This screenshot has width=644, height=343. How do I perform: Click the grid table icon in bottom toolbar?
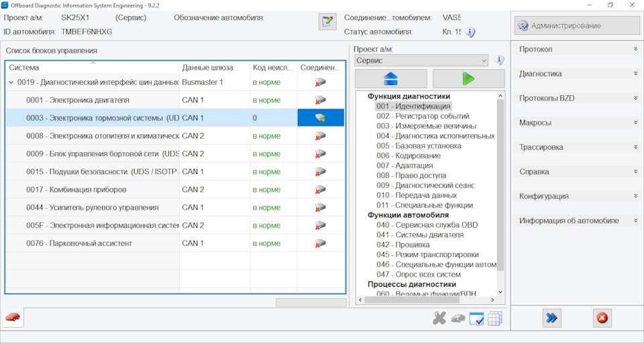495,318
